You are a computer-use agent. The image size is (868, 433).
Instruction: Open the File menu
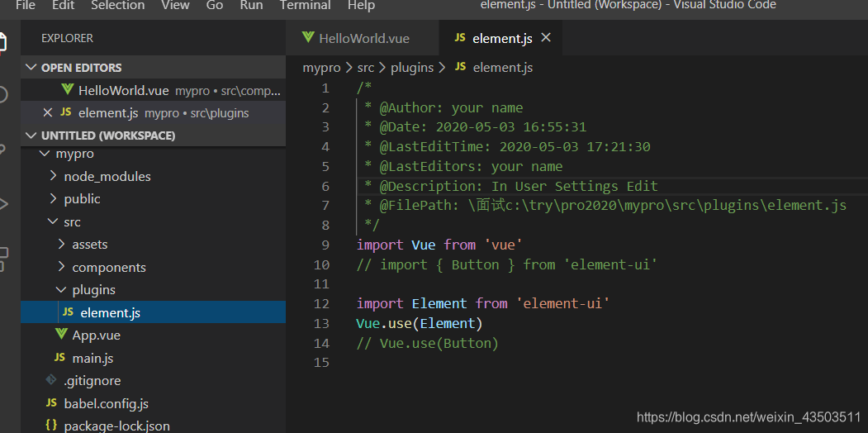(26, 6)
